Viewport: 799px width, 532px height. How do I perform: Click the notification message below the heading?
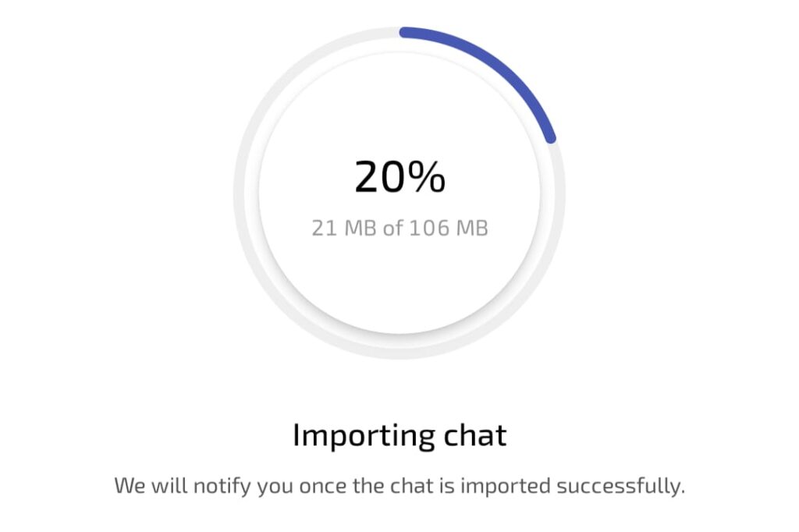click(399, 486)
